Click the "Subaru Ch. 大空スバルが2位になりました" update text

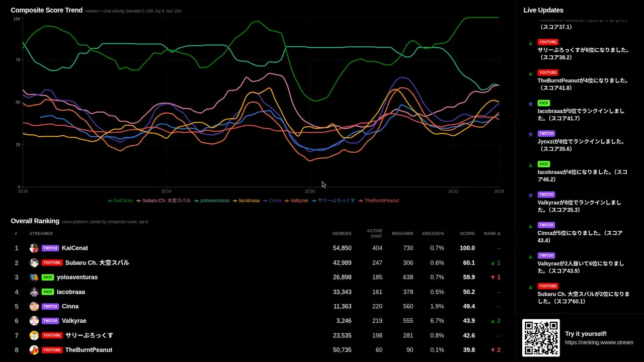coord(584,298)
